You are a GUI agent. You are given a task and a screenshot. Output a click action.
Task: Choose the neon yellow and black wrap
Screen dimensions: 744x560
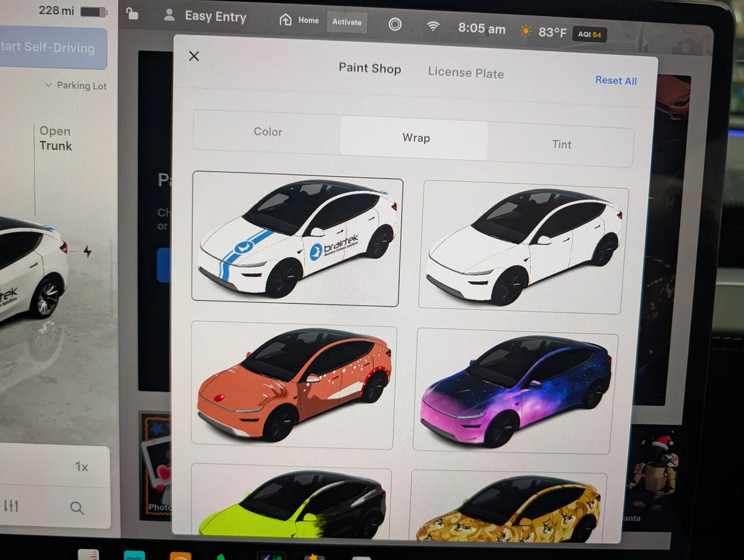[x=290, y=499]
